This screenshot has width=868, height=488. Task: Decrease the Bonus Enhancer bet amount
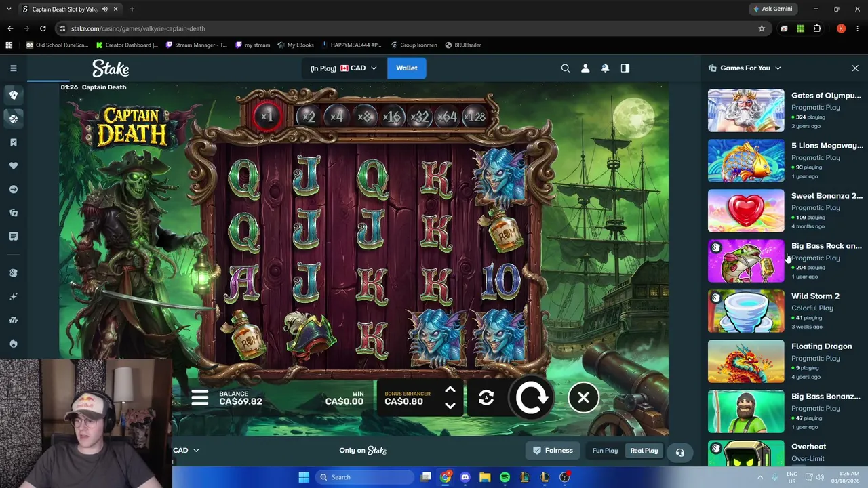tap(450, 405)
